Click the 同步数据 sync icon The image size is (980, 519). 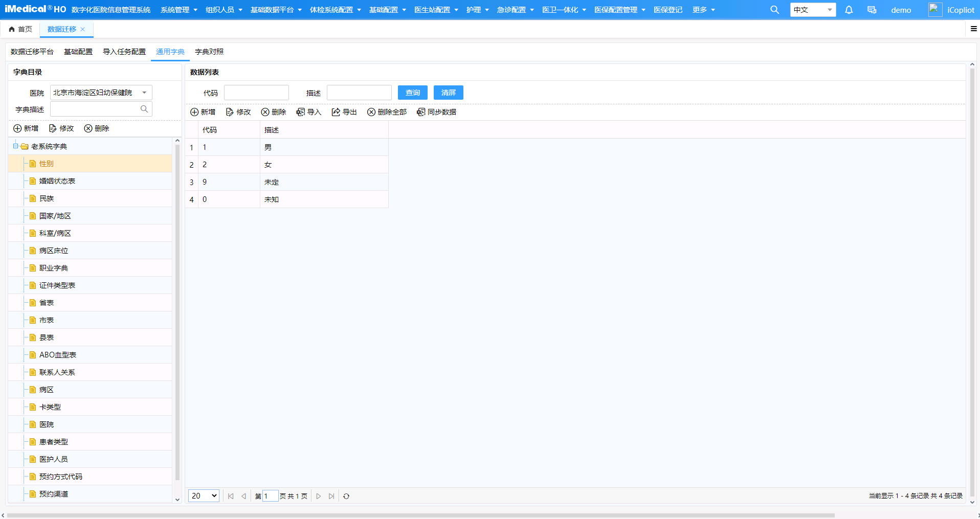coord(421,112)
